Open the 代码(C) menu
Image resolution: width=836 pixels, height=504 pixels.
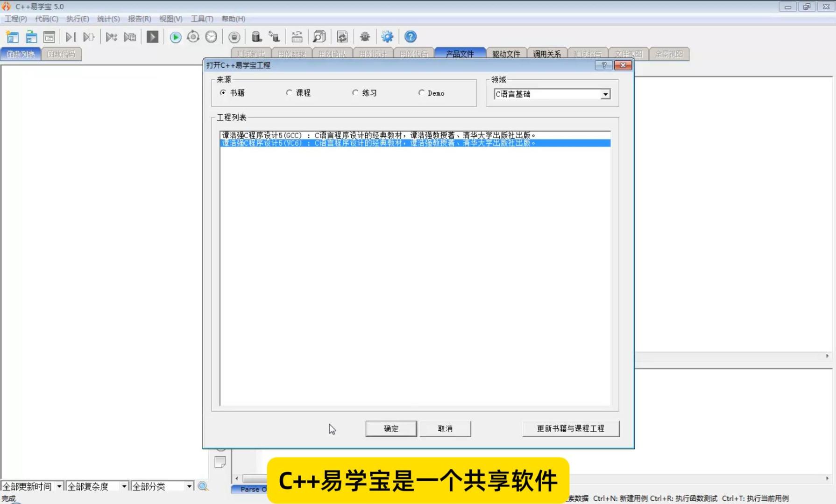tap(47, 19)
